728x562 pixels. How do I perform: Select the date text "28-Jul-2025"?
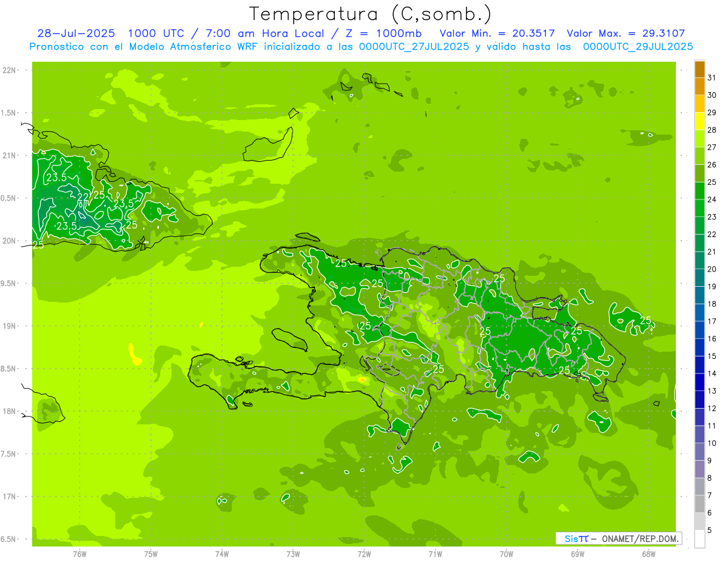(x=76, y=33)
